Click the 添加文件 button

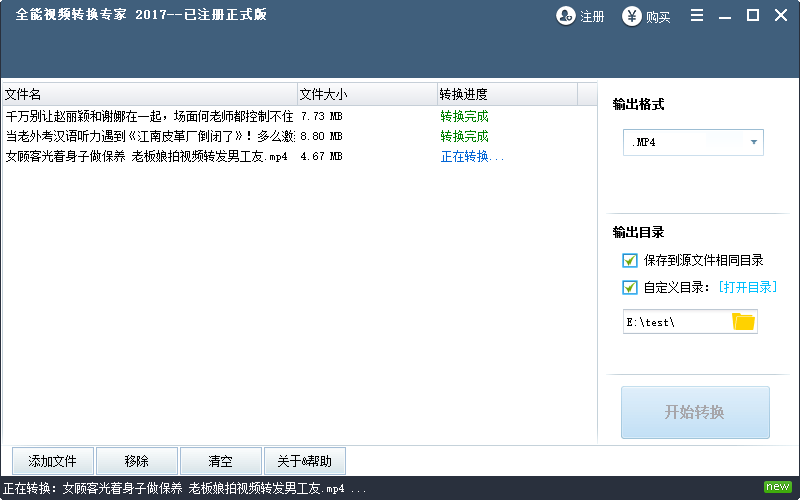click(x=53, y=461)
